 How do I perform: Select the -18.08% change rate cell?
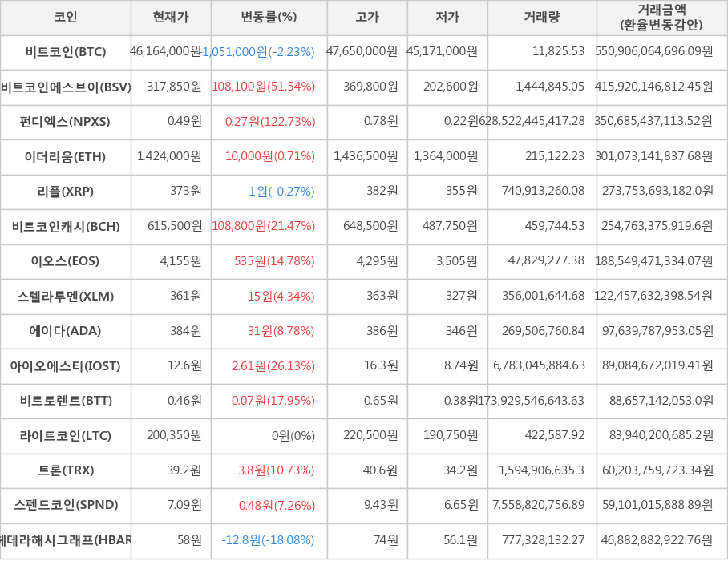coord(269,540)
